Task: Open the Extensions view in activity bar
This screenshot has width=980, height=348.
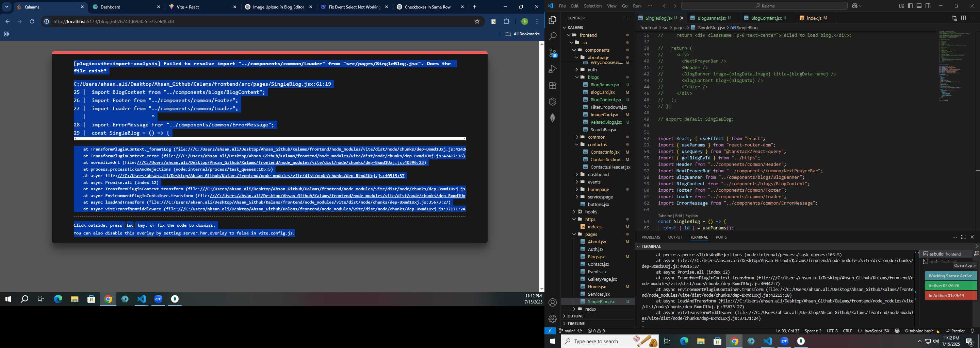Action: (552, 86)
